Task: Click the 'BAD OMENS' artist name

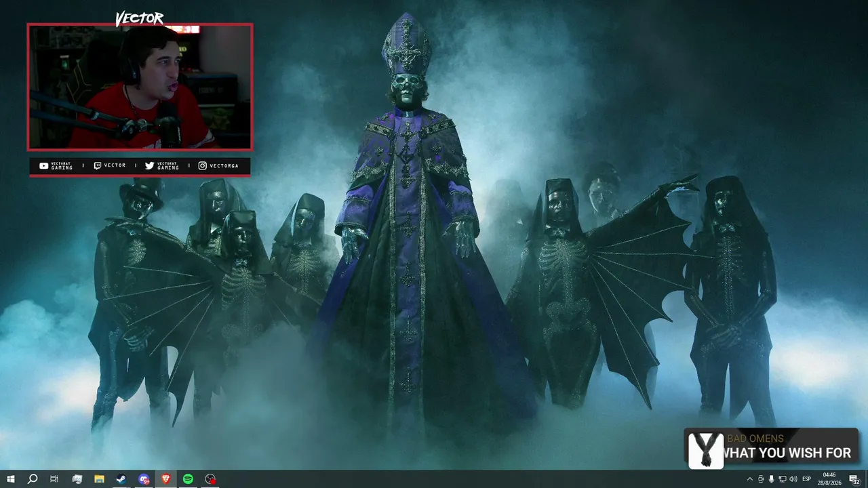Action: tap(755, 439)
